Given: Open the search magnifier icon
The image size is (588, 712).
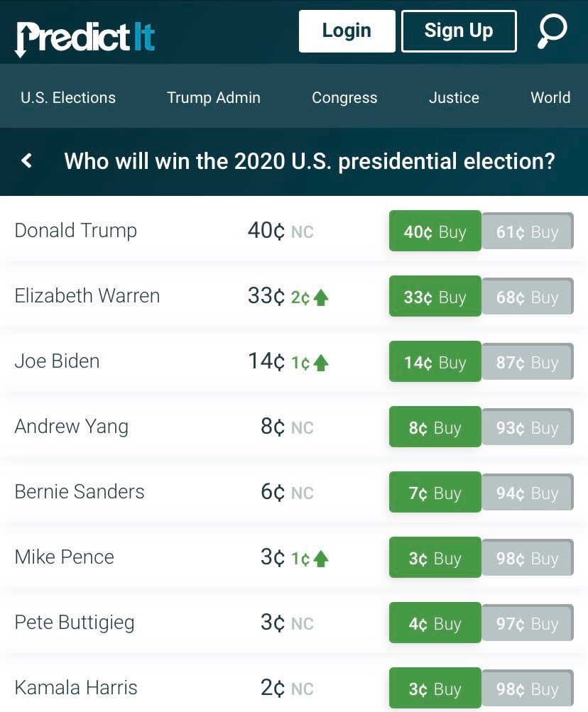Looking at the screenshot, I should click(552, 31).
